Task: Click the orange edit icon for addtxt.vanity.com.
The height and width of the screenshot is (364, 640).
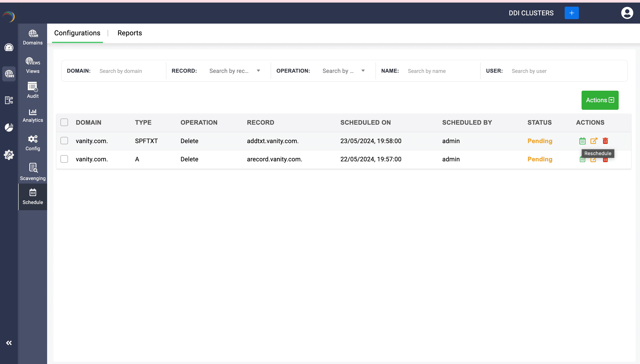Action: tap(594, 141)
